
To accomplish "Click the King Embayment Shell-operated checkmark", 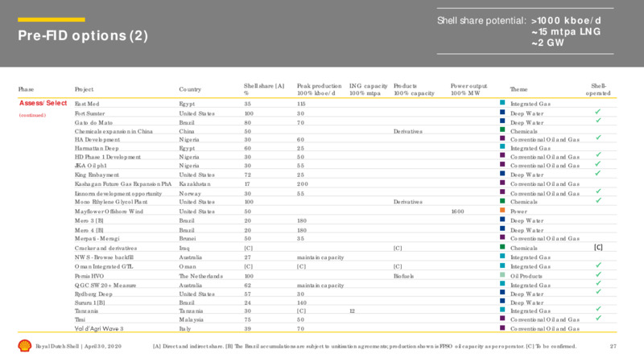I will 598,173.
